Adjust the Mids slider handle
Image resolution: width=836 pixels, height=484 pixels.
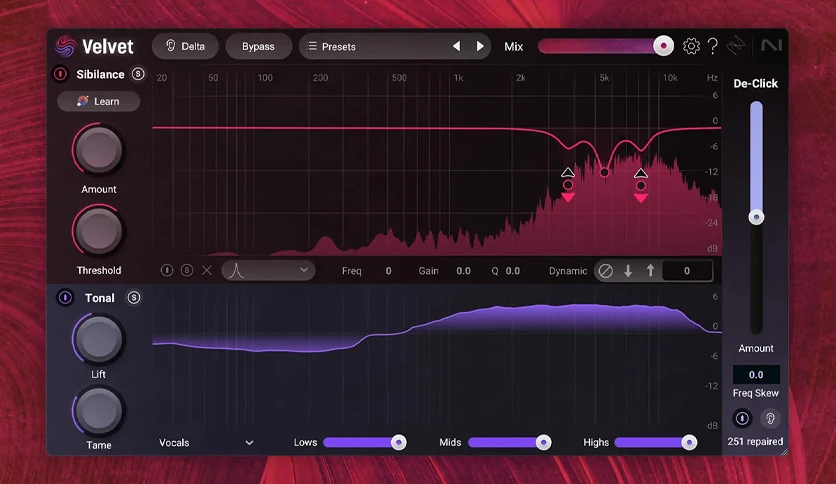coord(543,442)
